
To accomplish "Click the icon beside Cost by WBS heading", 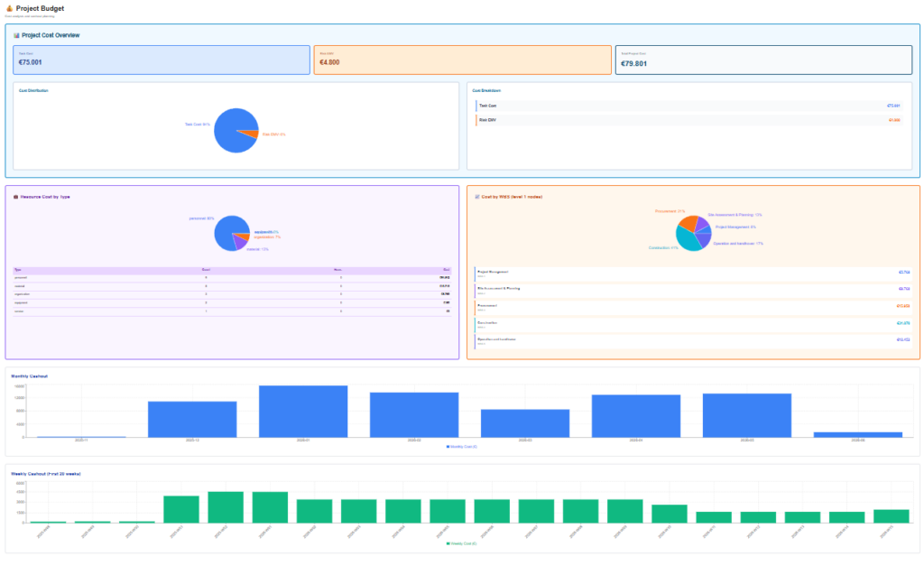I will (477, 196).
